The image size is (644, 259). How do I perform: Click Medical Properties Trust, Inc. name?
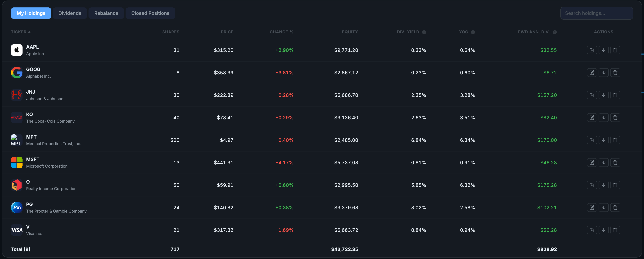[x=54, y=144]
